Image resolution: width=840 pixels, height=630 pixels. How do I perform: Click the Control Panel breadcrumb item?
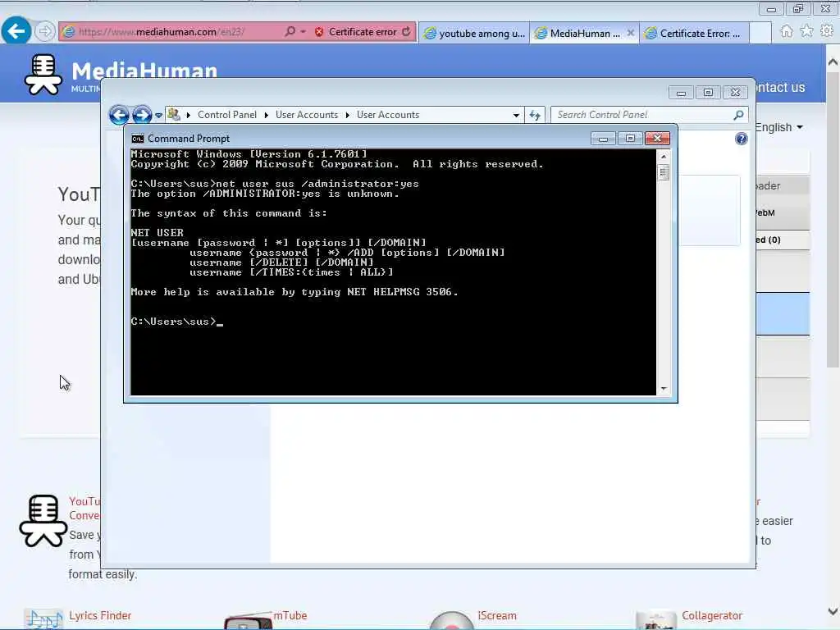coord(226,115)
